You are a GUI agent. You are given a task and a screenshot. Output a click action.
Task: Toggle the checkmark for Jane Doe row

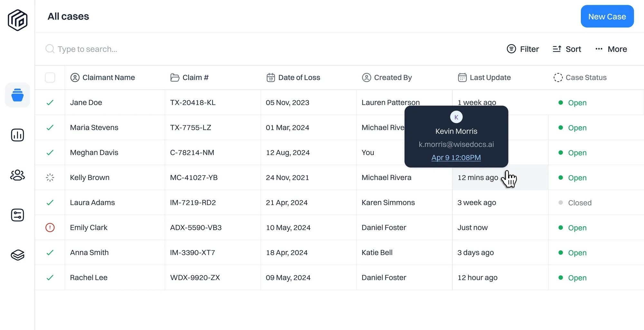click(50, 102)
